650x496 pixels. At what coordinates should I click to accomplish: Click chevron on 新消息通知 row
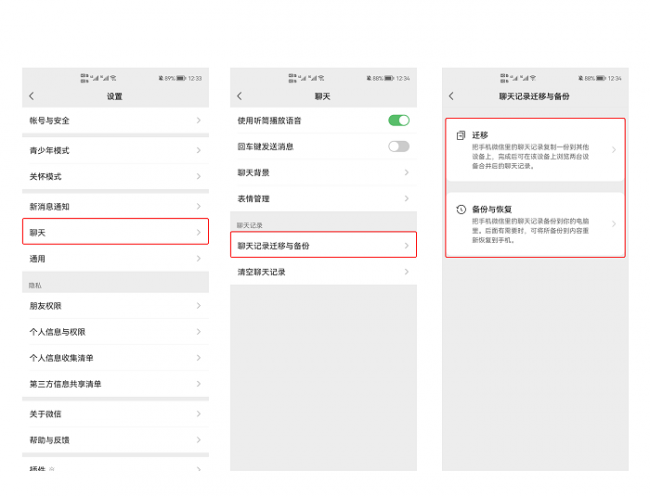point(199,206)
